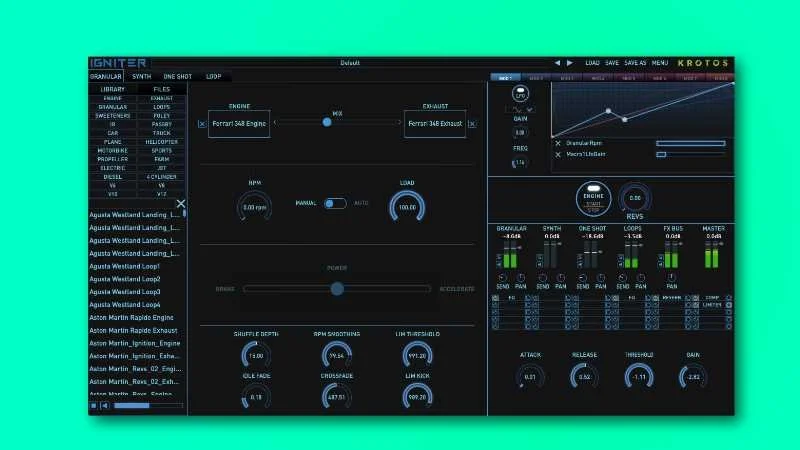The width and height of the screenshot is (800, 450).
Task: Click the engine/exhaust Mix slider handle
Action: coord(327,122)
